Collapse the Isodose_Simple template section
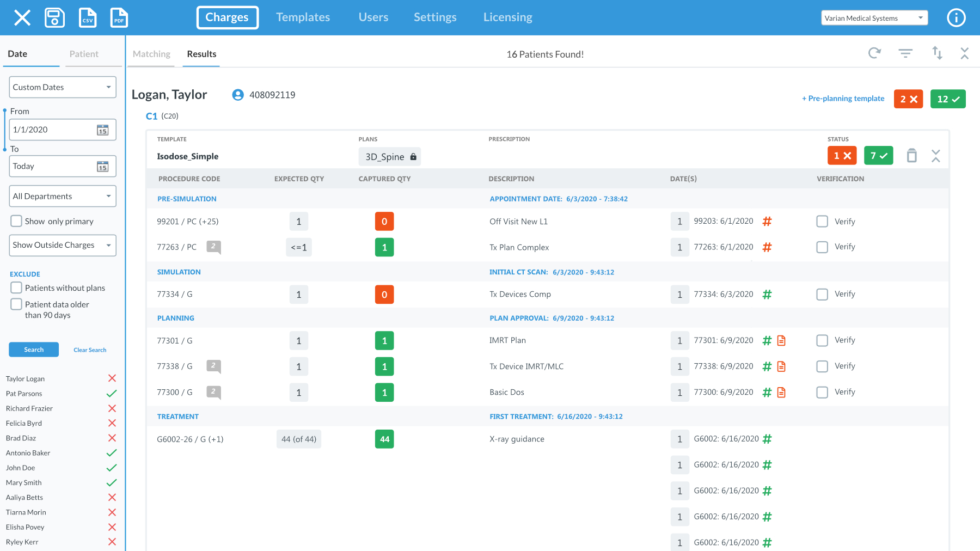Image resolution: width=980 pixels, height=551 pixels. click(x=936, y=156)
